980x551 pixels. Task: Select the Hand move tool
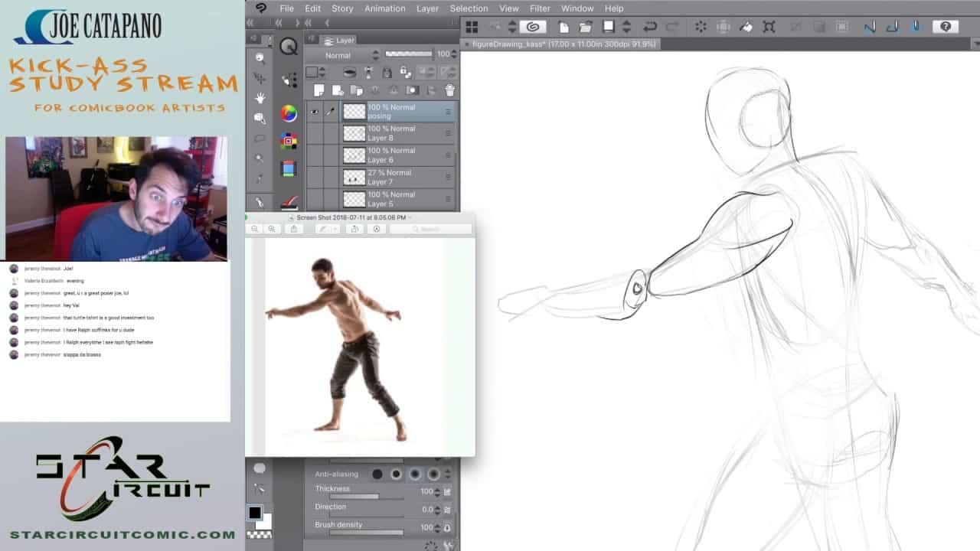click(x=260, y=98)
